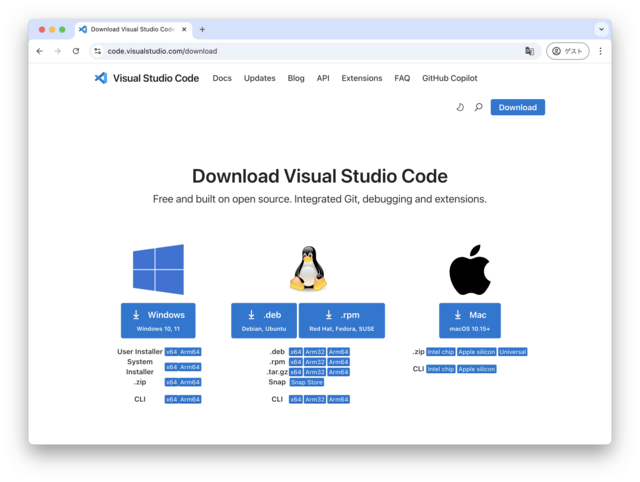Viewport: 640px width, 482px height.
Task: Open the Blog menu item
Action: [296, 78]
